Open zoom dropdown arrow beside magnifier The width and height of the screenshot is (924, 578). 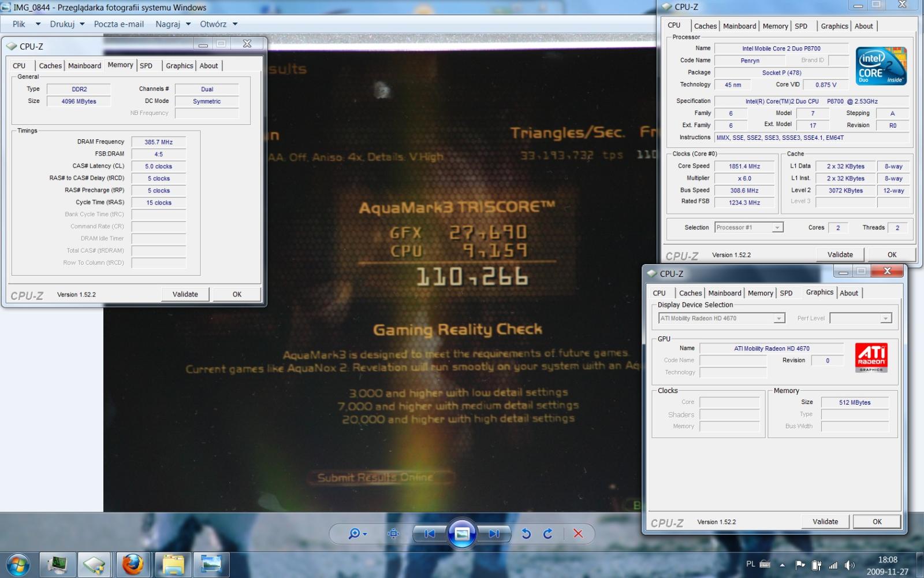coord(365,534)
